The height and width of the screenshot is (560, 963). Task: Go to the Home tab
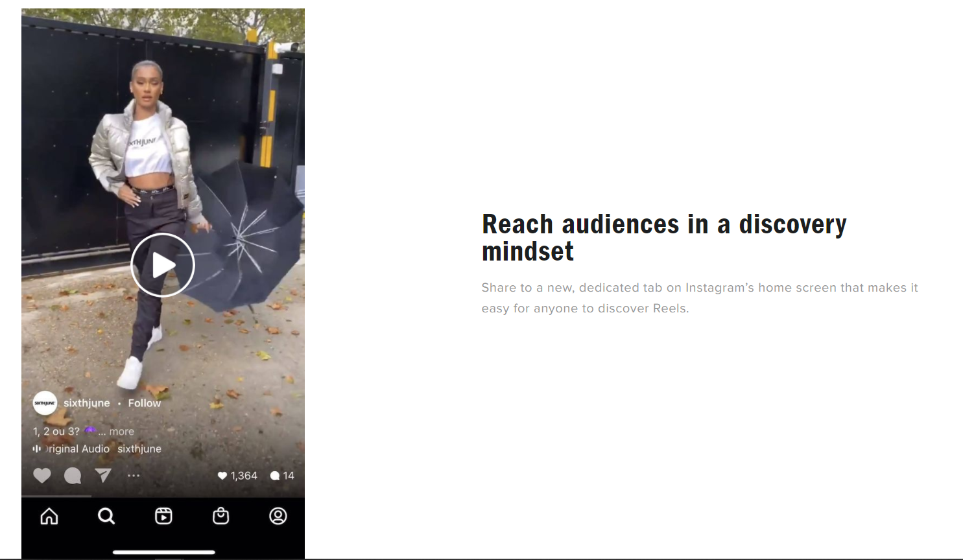[x=49, y=516]
